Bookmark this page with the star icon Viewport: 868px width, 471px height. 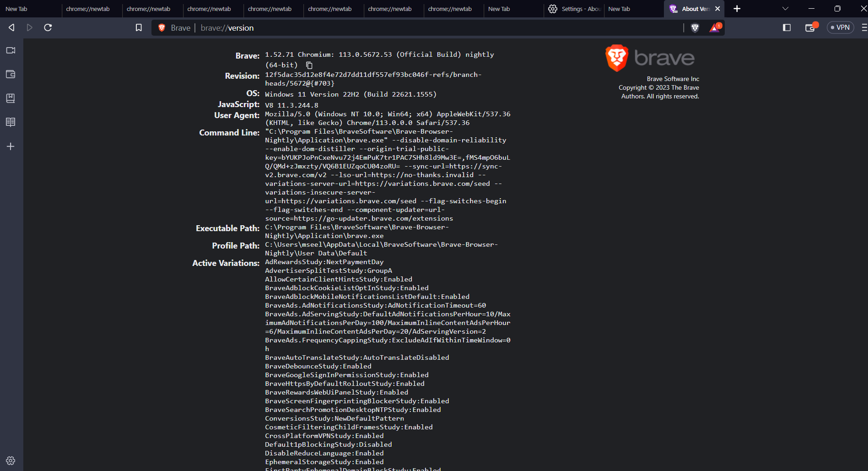click(x=139, y=27)
